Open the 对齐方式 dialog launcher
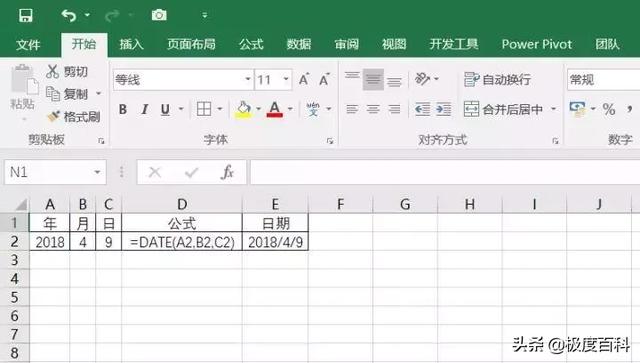640x363 pixels. [555, 141]
